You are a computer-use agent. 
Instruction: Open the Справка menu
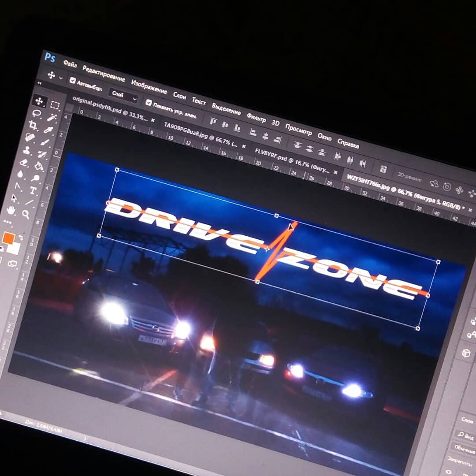(348, 144)
